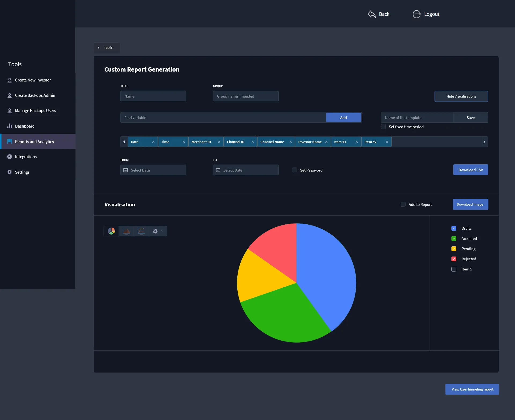Enable the Set Password checkbox
The image size is (515, 420).
[295, 170]
